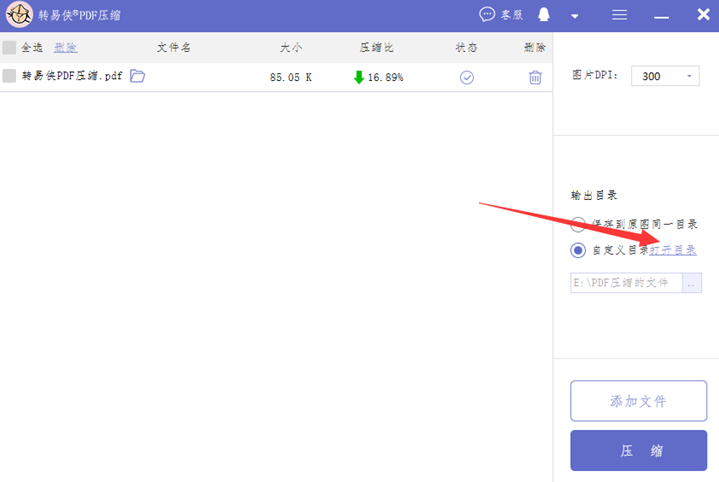Click the 添加文件 button

pos(638,401)
